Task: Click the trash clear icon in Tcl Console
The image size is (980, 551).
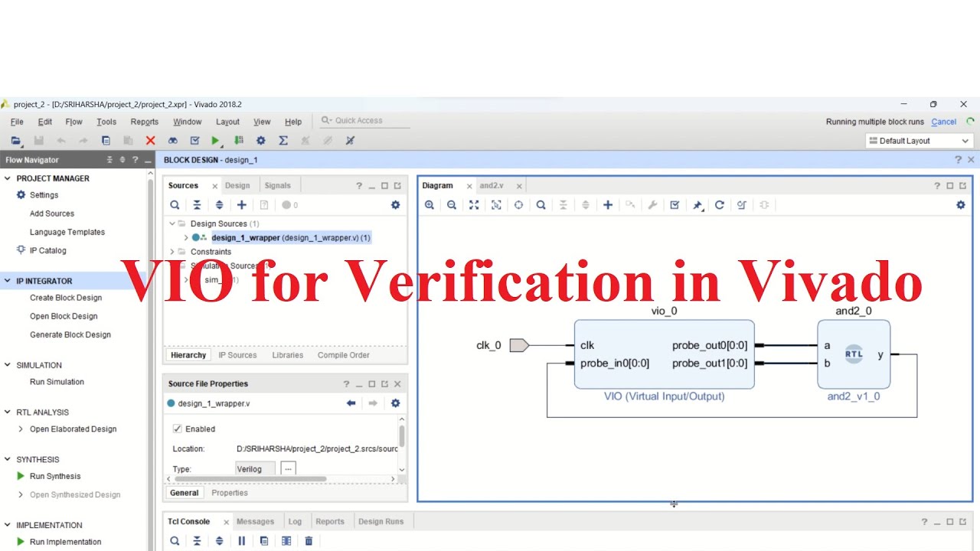Action: 309,541
